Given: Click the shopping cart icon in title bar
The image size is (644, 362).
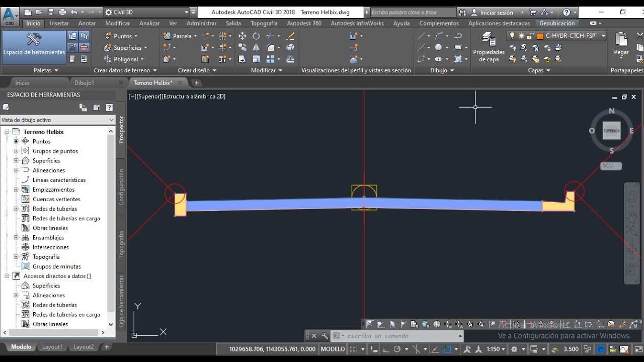Looking at the screenshot, I should 533,12.
